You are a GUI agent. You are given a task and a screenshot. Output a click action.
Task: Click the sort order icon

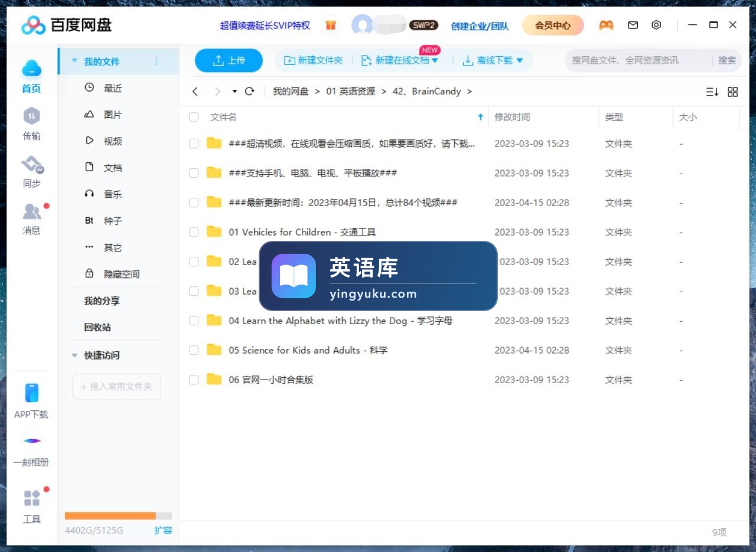click(x=712, y=92)
